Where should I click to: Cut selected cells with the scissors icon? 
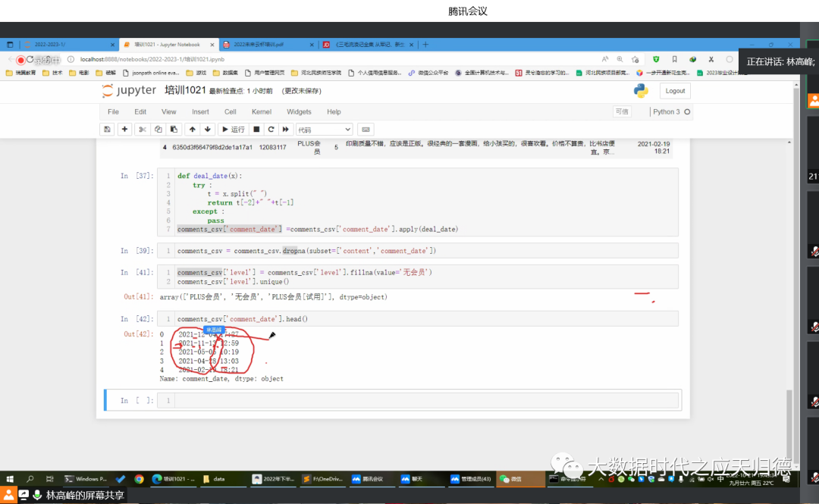click(142, 130)
